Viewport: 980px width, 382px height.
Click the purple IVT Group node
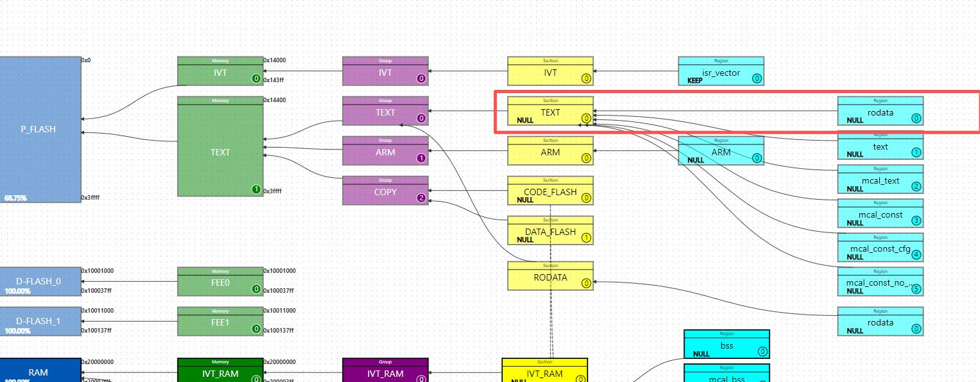pyautogui.click(x=385, y=71)
